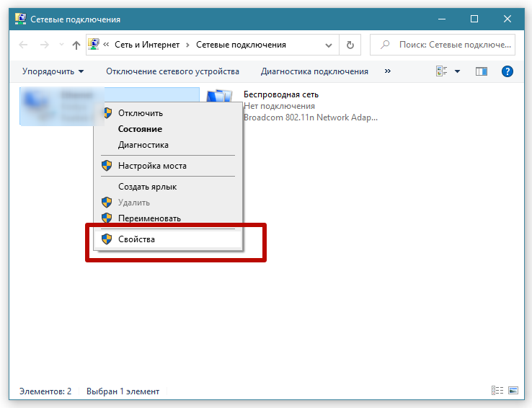Click the Up folder arrow icon

coord(76,45)
